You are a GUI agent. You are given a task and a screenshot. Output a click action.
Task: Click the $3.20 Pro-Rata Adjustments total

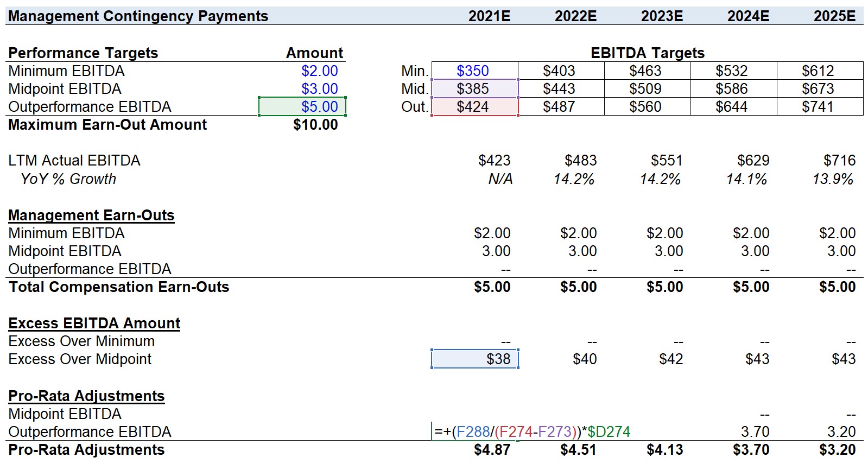pos(837,450)
